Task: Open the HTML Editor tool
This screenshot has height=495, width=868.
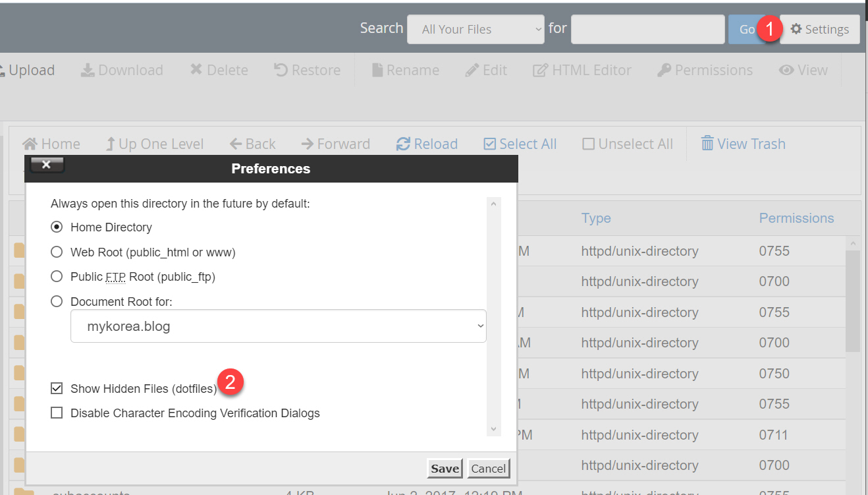Action: (x=582, y=70)
